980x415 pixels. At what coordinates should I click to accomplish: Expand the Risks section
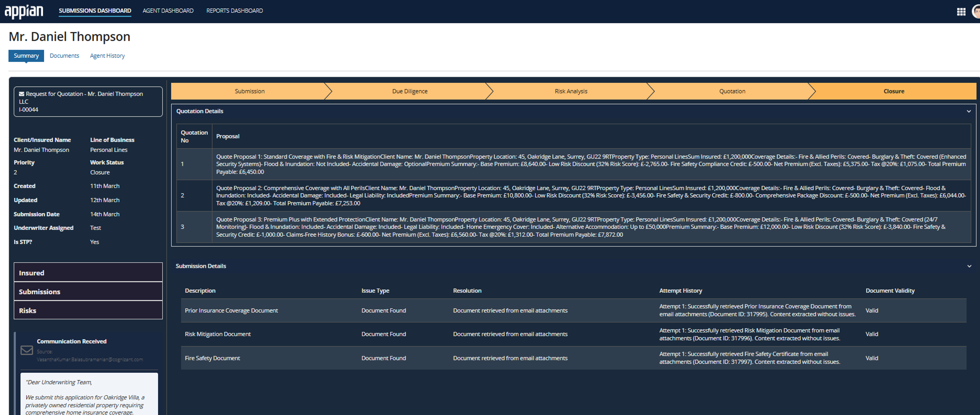tap(88, 310)
